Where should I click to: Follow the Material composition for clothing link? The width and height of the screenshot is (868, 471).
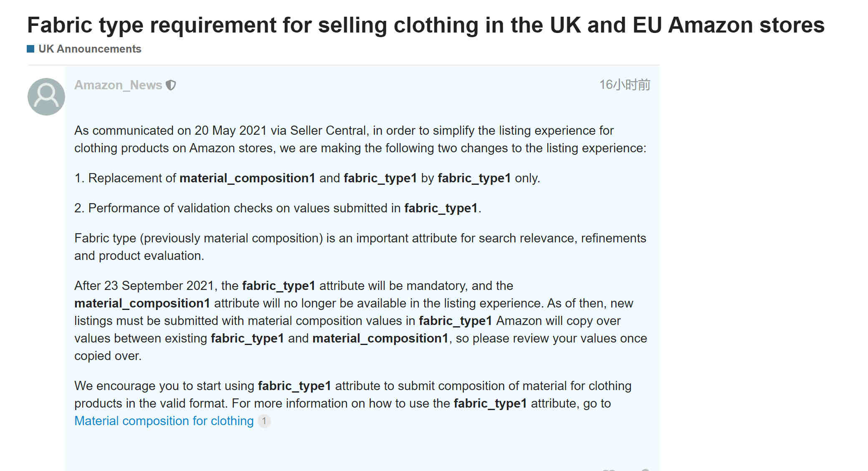164,421
